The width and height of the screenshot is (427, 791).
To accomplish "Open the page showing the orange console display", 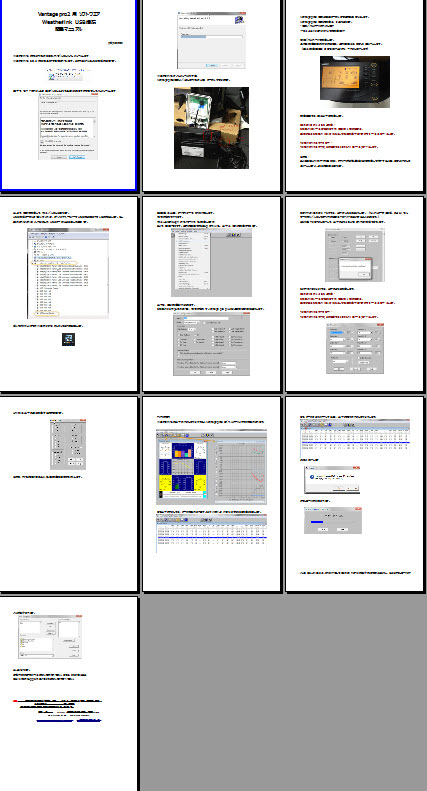I will point(355,94).
